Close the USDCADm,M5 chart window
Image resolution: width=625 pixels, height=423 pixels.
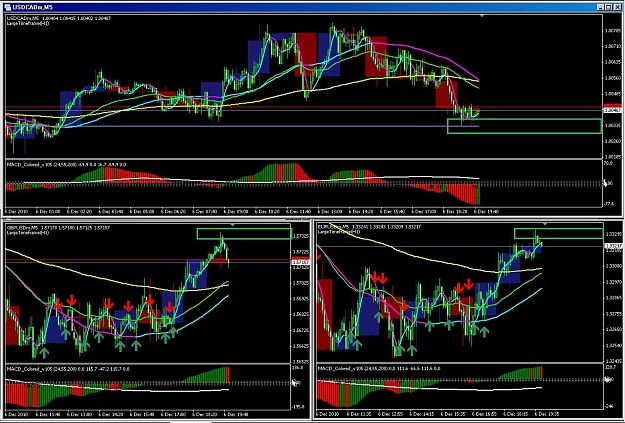(x=616, y=7)
